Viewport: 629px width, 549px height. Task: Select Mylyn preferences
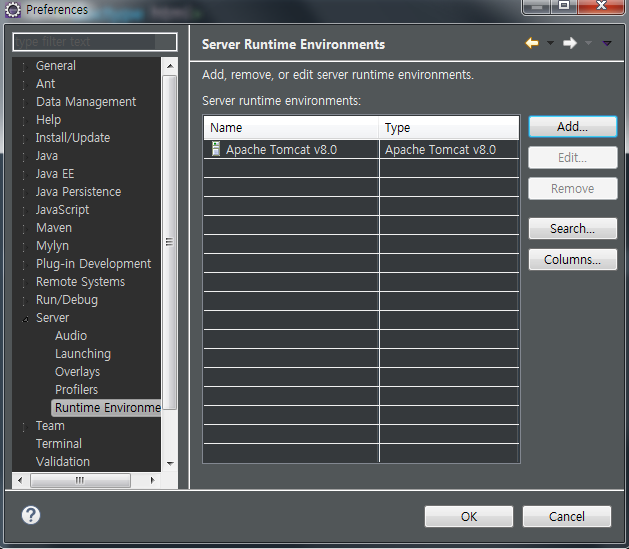[x=52, y=246]
